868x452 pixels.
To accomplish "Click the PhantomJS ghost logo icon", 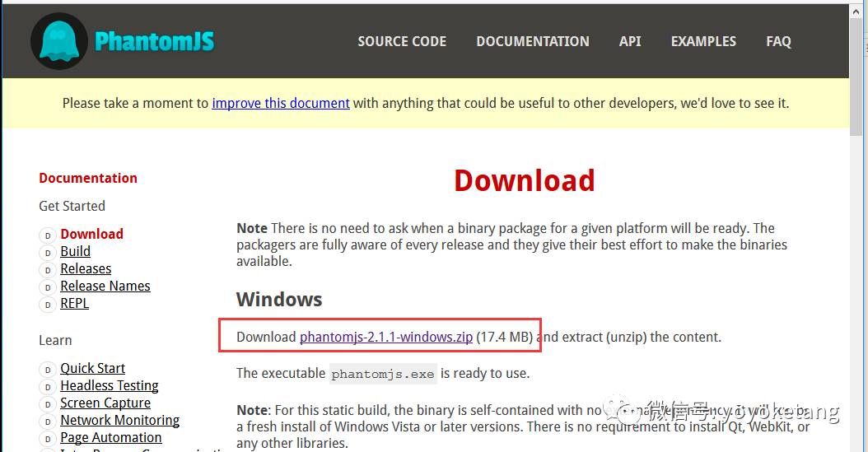I will point(58,41).
